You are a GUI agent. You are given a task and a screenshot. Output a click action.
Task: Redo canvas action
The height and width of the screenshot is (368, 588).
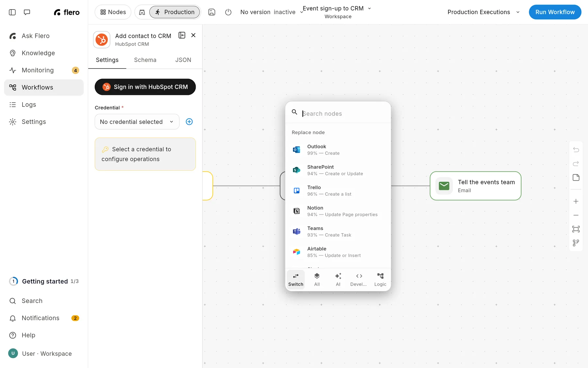coord(576,164)
